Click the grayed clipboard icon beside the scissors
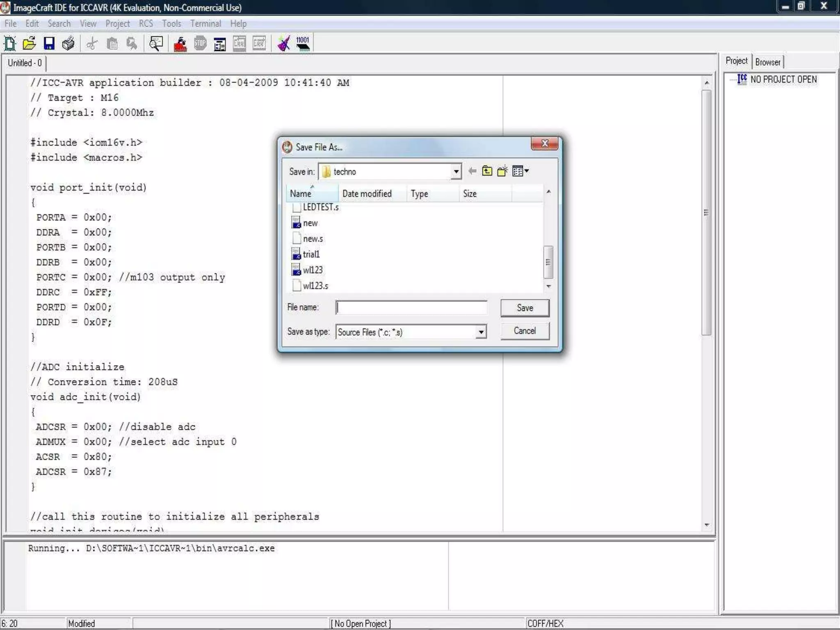This screenshot has width=840, height=630. tap(112, 43)
